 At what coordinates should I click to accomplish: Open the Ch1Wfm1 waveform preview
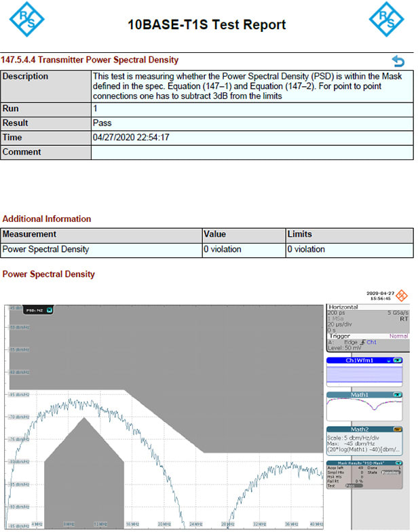(x=364, y=375)
